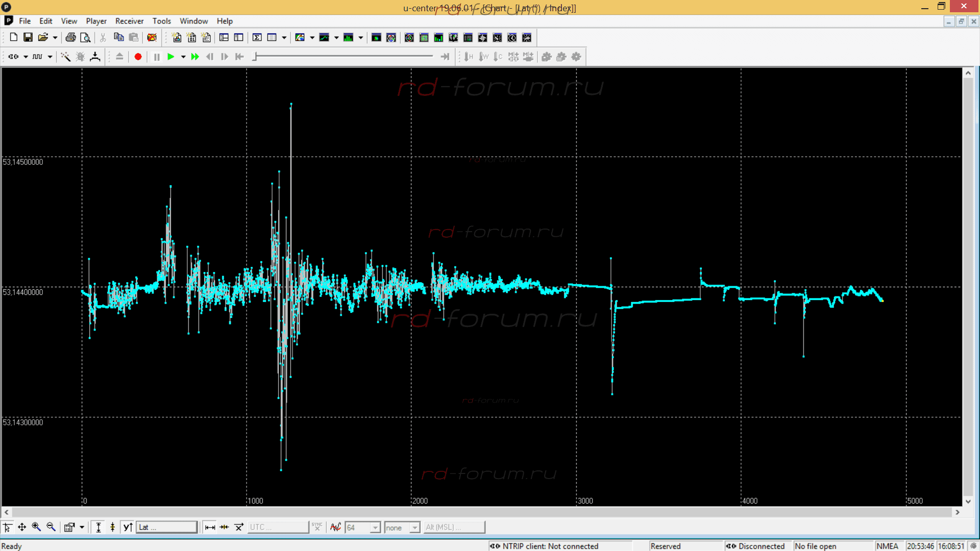This screenshot has width=980, height=551.
Task: Click the player position slider handle
Action: [255, 56]
